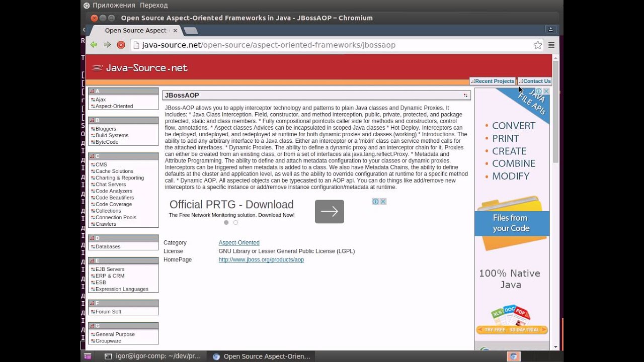Open the jboss.org/products/aop homepage link

(261, 259)
